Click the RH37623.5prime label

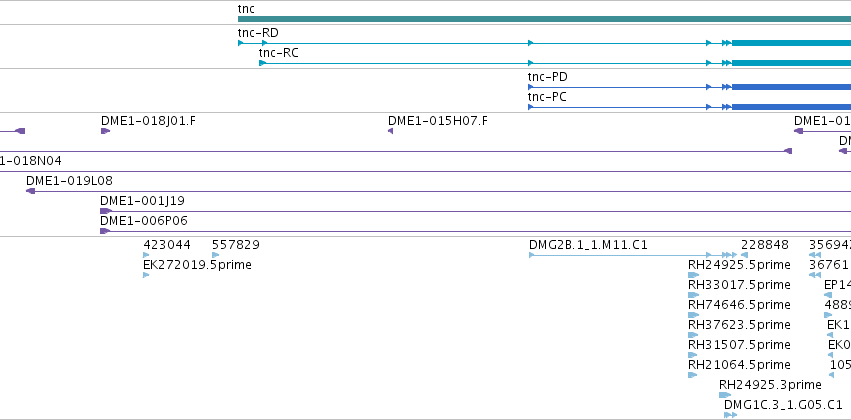(x=739, y=324)
